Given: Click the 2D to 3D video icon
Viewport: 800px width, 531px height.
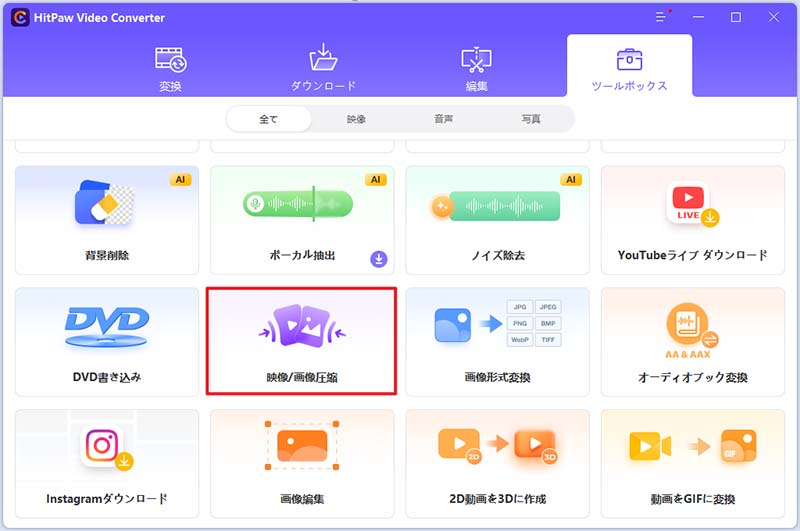Looking at the screenshot, I should click(497, 446).
